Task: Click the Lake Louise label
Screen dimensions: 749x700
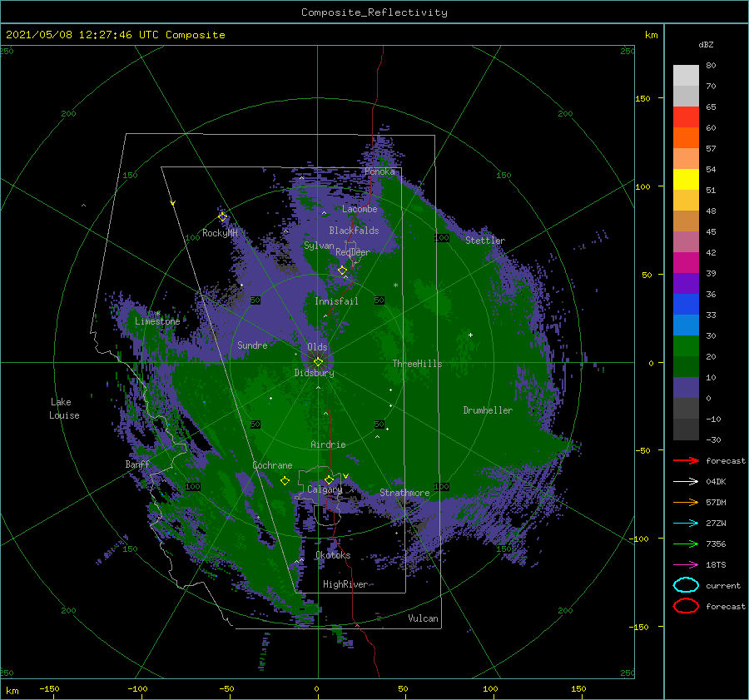Action: pos(64,409)
